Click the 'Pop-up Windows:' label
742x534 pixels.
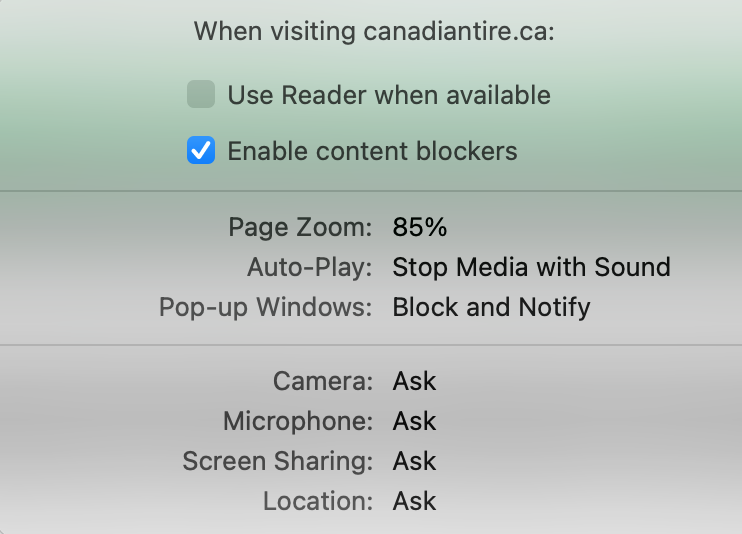pos(266,306)
